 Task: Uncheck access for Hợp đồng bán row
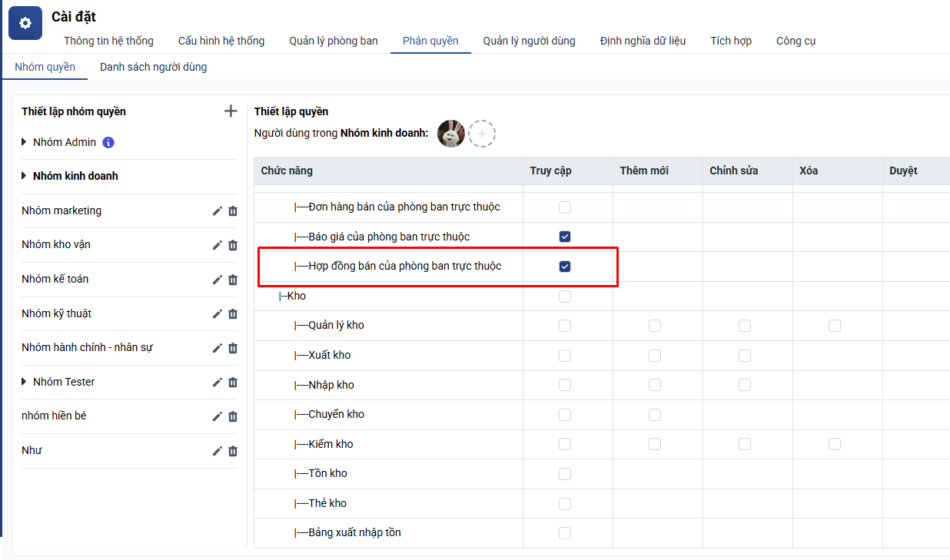pos(565,267)
